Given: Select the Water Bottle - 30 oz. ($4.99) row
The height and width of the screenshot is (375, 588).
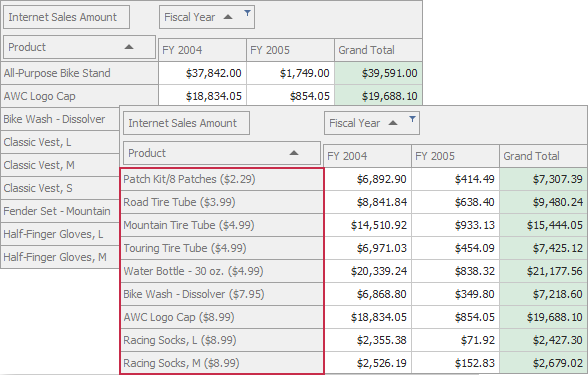Looking at the screenshot, I should [x=222, y=271].
